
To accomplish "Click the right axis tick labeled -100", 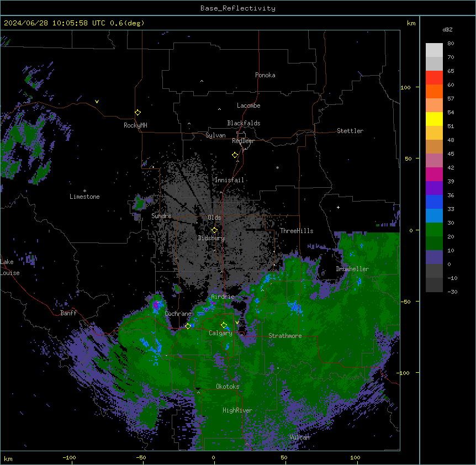I will 404,373.
